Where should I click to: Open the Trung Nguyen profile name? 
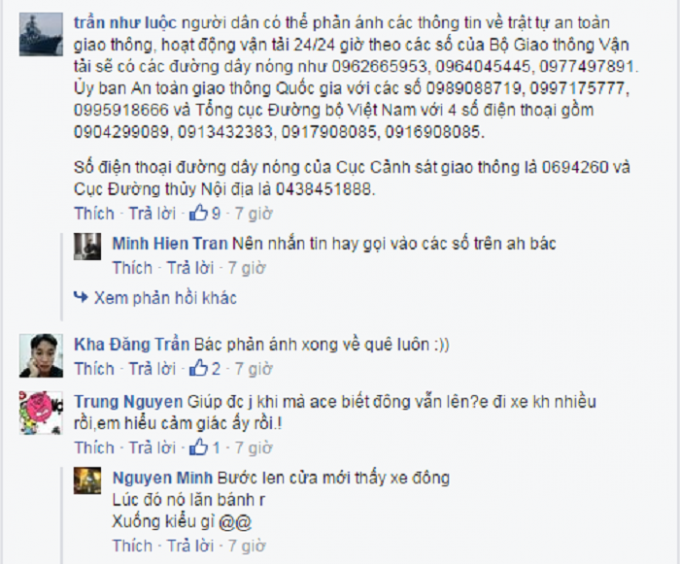(128, 402)
